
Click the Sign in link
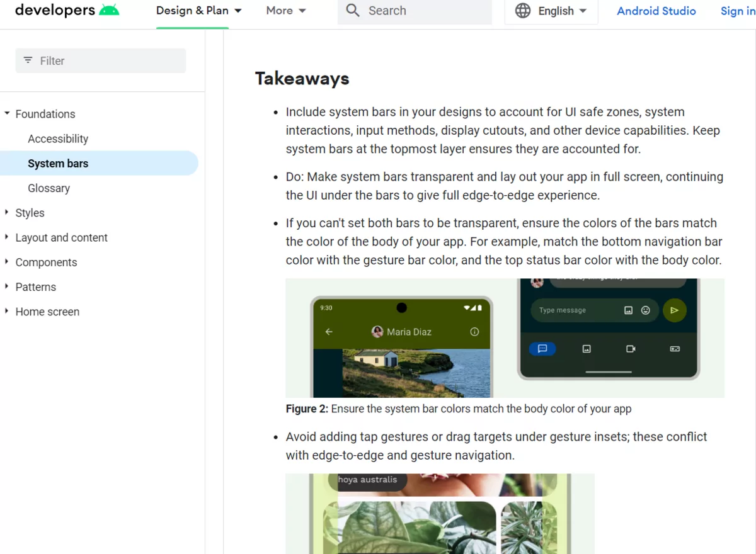[737, 11]
